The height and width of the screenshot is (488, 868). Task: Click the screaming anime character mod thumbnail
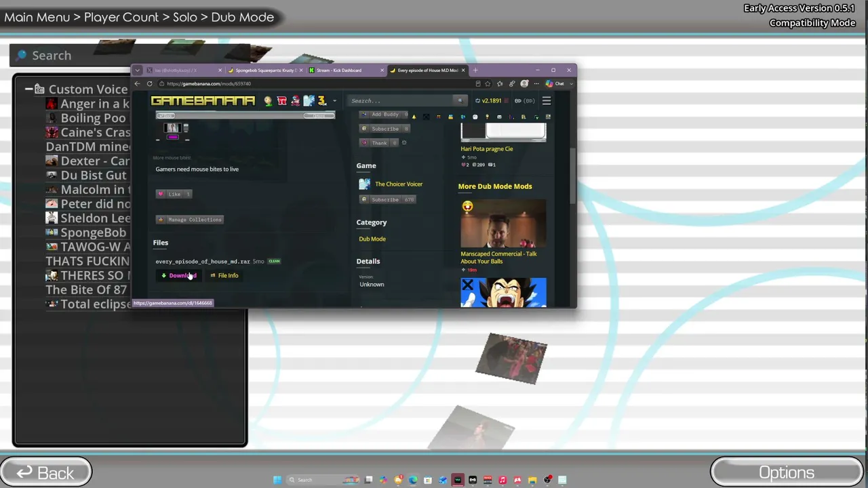503,292
